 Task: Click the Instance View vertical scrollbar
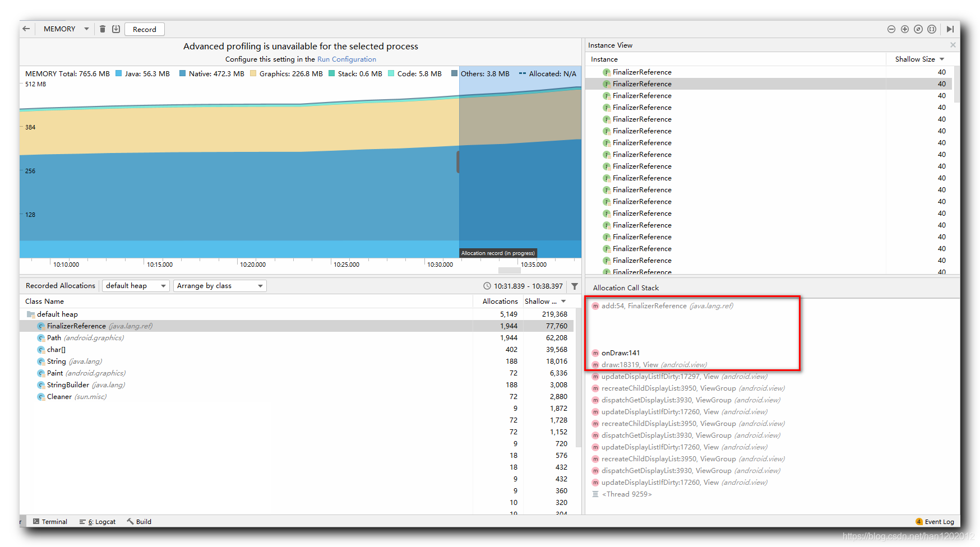957,84
